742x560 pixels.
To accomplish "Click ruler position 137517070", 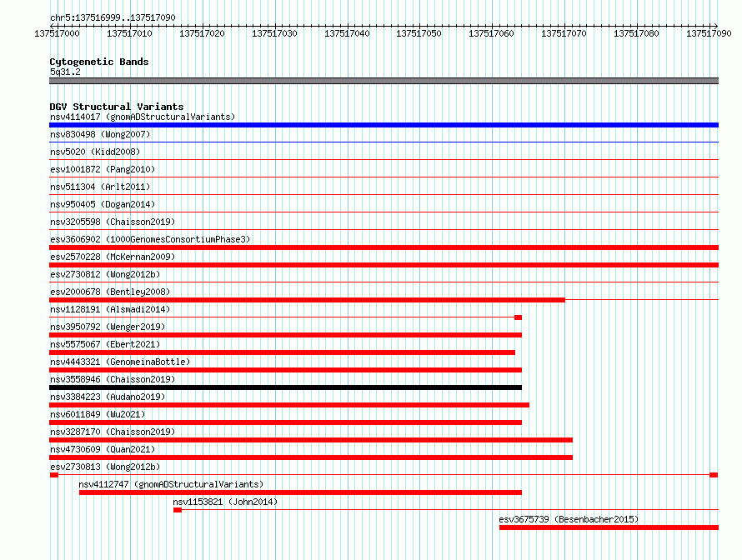I will pos(564,33).
